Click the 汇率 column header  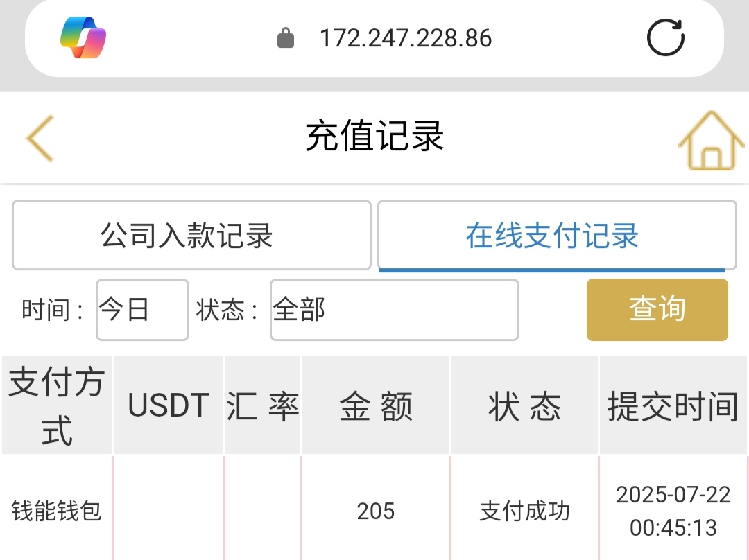click(263, 405)
